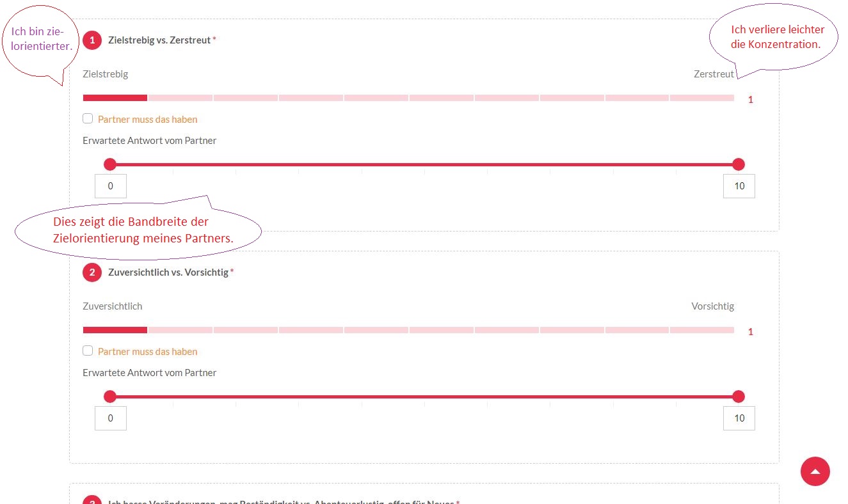Click 'Partner muss das haben' label in question 1
The image size is (848, 504).
147,119
